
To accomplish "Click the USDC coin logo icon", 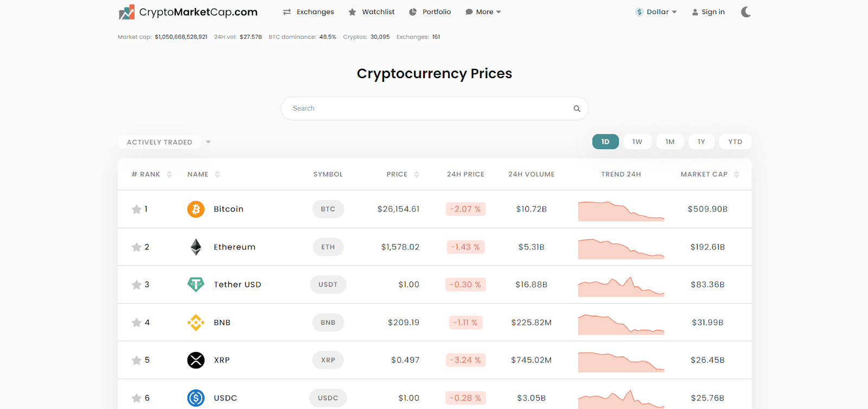I will click(196, 398).
